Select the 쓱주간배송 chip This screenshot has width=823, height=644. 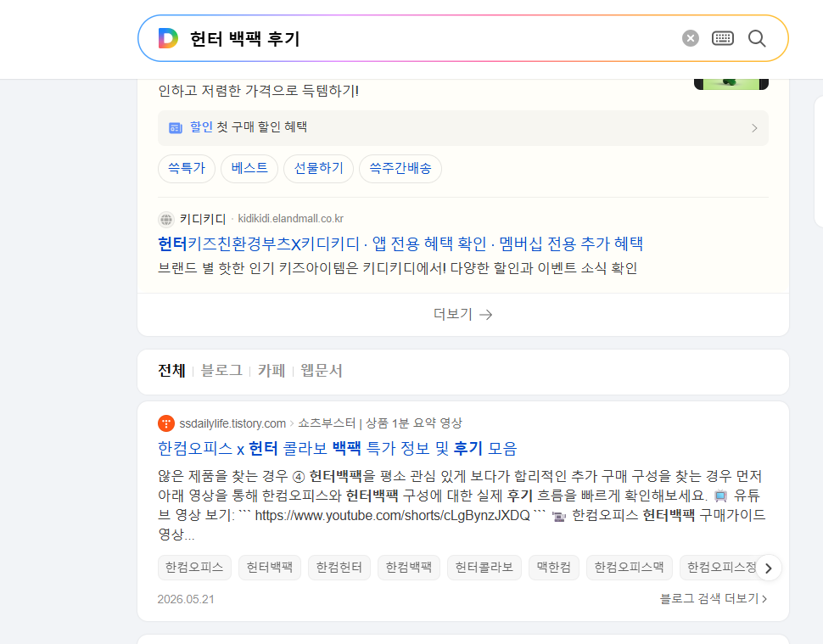(x=400, y=169)
